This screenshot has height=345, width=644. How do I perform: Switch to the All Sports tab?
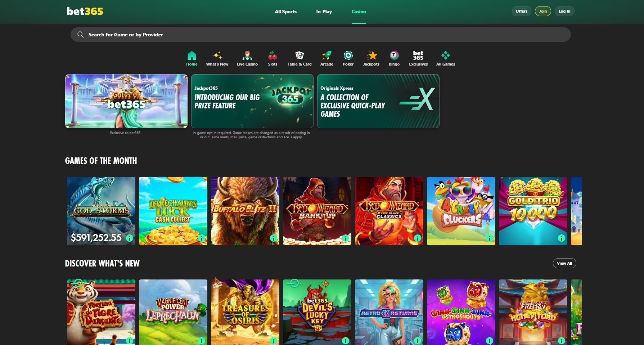pyautogui.click(x=285, y=12)
